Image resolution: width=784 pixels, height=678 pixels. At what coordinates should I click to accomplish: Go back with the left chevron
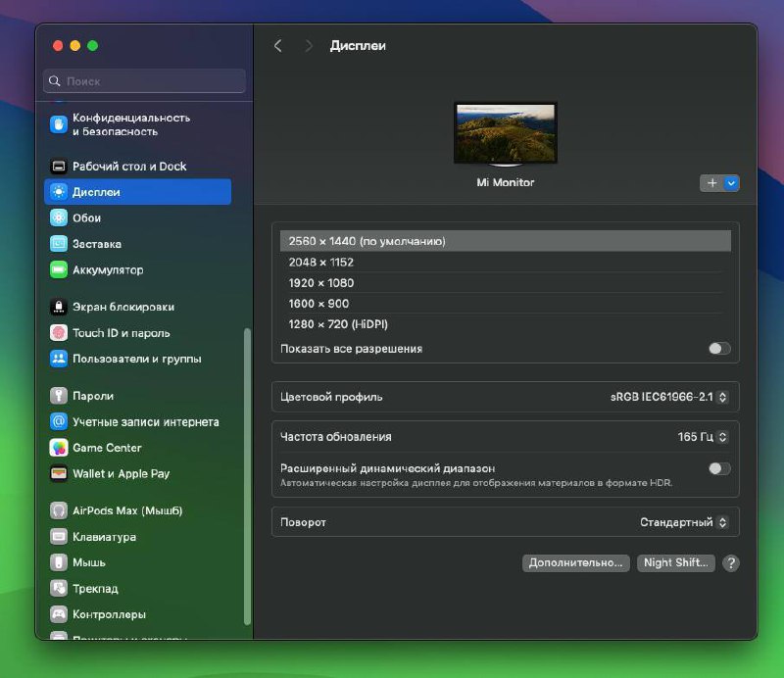(278, 46)
